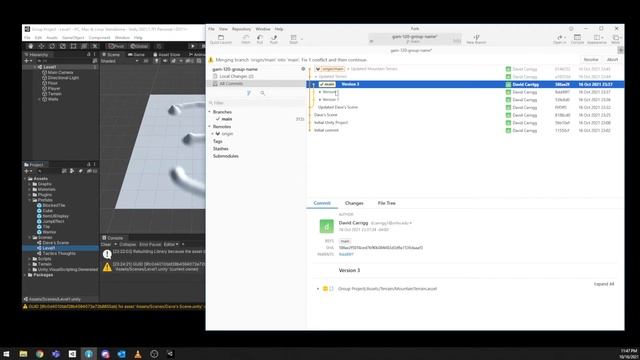Toggle Global mode in Unity toolbar
Image resolution: width=640 pixels, height=360 pixels.
coord(139,46)
